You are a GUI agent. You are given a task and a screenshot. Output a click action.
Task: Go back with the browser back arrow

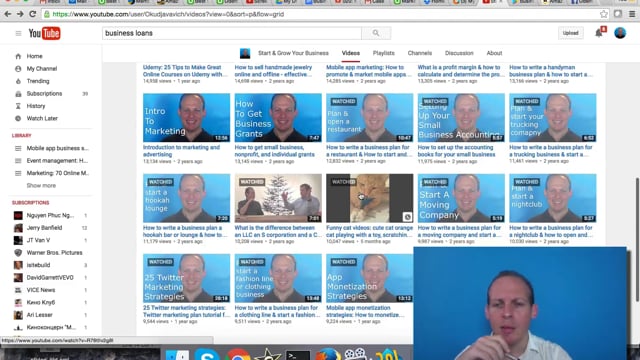click(x=8, y=14)
